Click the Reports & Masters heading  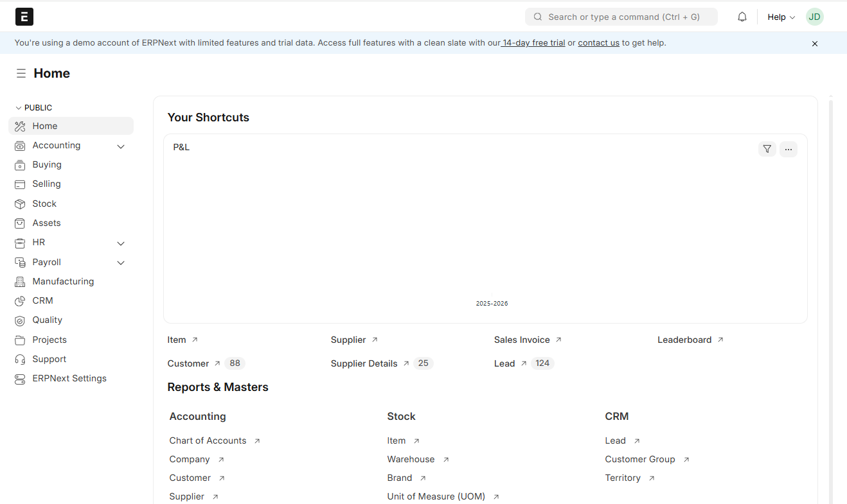coord(218,387)
